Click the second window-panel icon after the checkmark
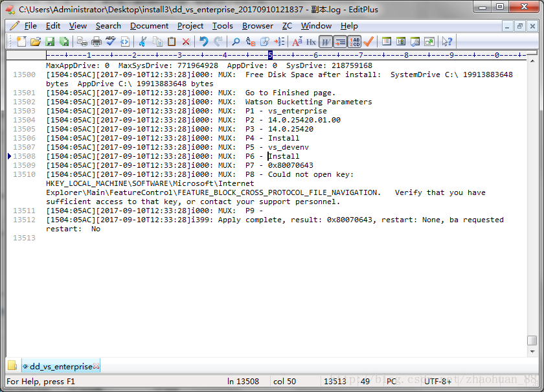Screen dimensions: 544x392 [401, 41]
